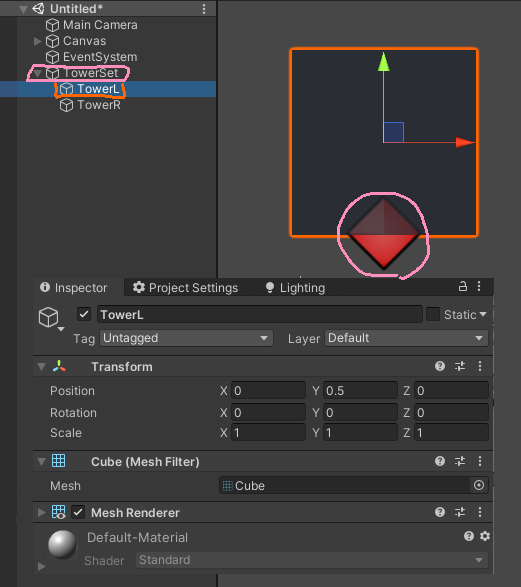Disable the TowerL active checkbox

(x=84, y=314)
